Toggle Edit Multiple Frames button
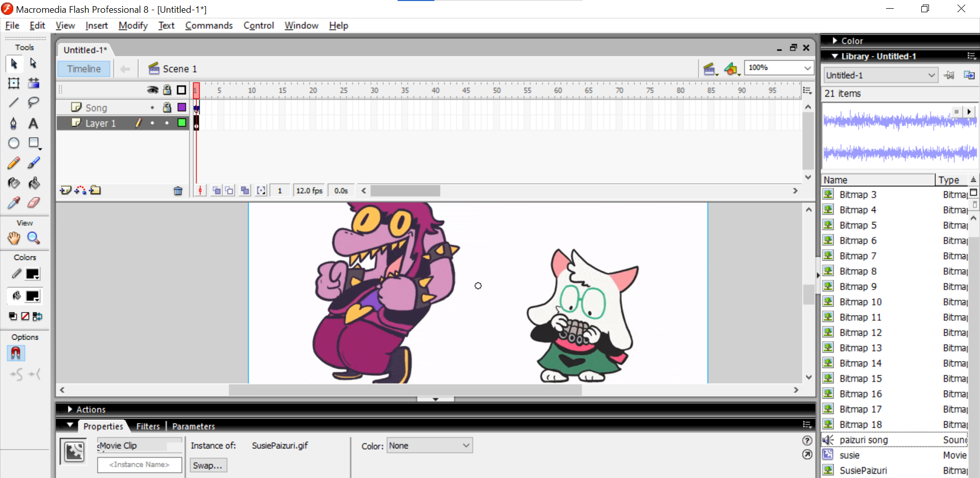 tap(245, 190)
